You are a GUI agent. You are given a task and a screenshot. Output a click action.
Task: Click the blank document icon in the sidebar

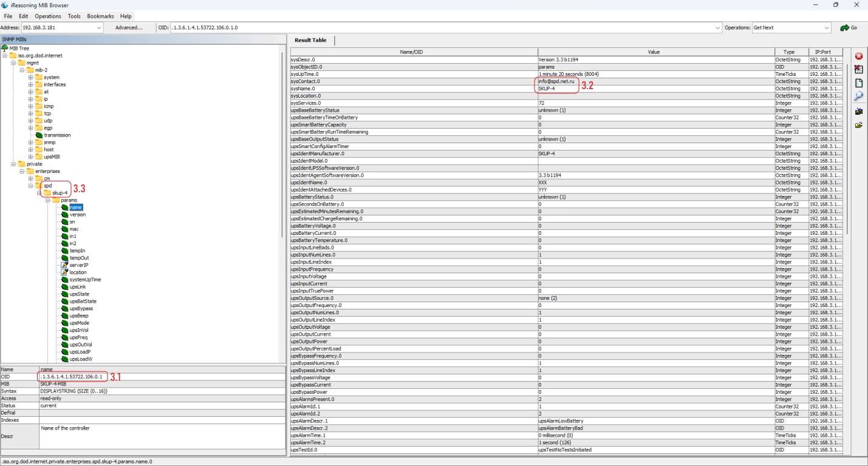859,83
